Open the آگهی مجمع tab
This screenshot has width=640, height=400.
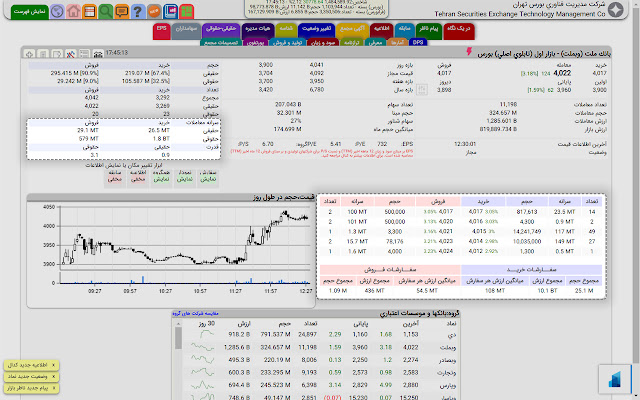(352, 31)
